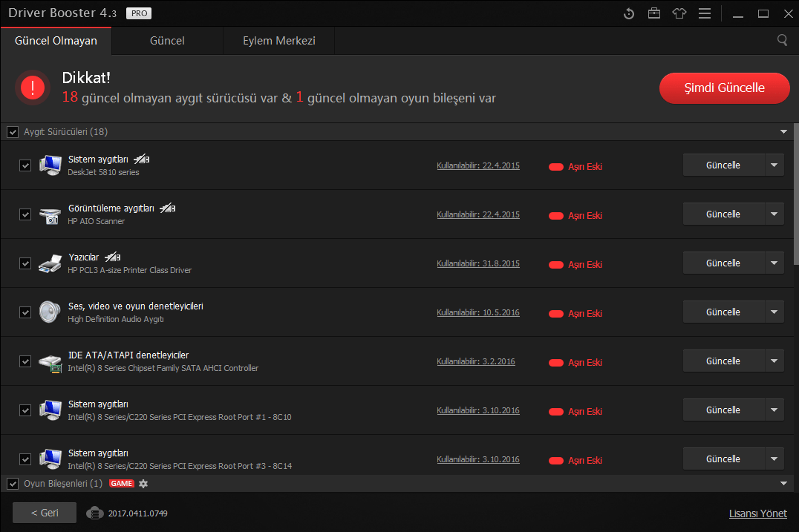799x532 pixels.
Task: Click red status pill of High Definition Audio row
Action: click(556, 314)
